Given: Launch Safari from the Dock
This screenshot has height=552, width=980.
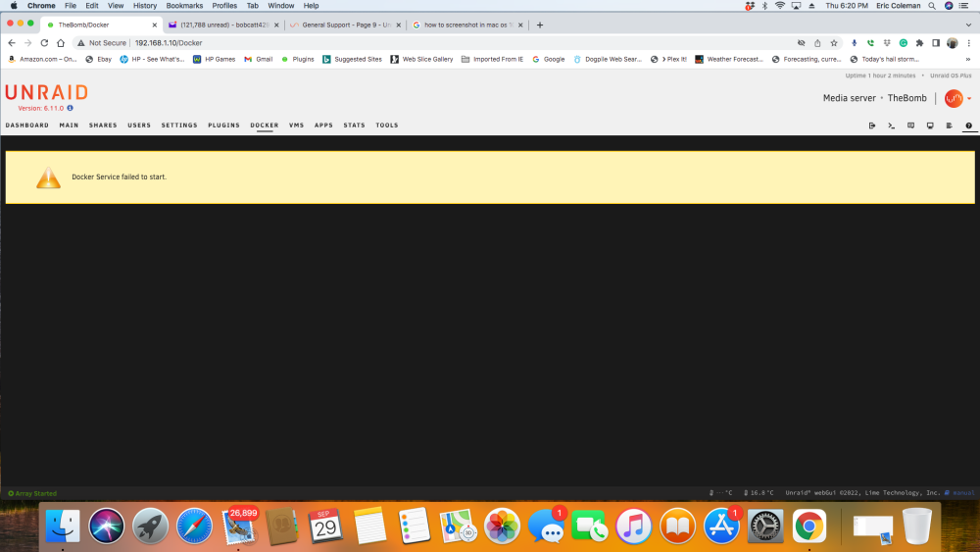Looking at the screenshot, I should click(194, 526).
